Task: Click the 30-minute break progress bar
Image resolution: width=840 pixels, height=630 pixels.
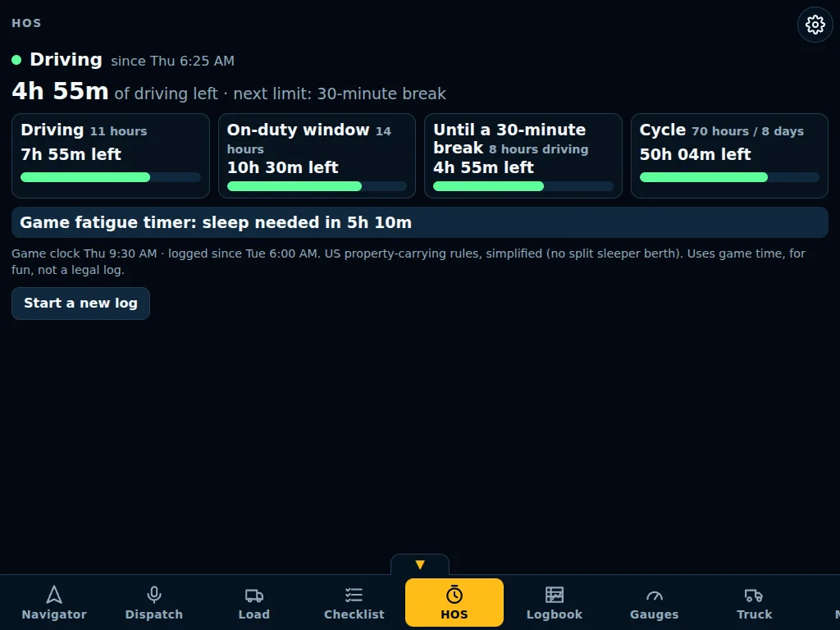Action: (523, 186)
